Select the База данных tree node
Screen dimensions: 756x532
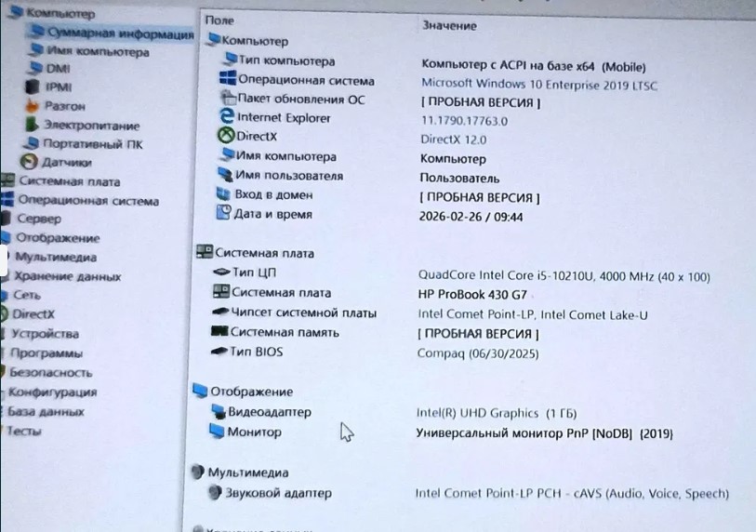click(x=46, y=411)
